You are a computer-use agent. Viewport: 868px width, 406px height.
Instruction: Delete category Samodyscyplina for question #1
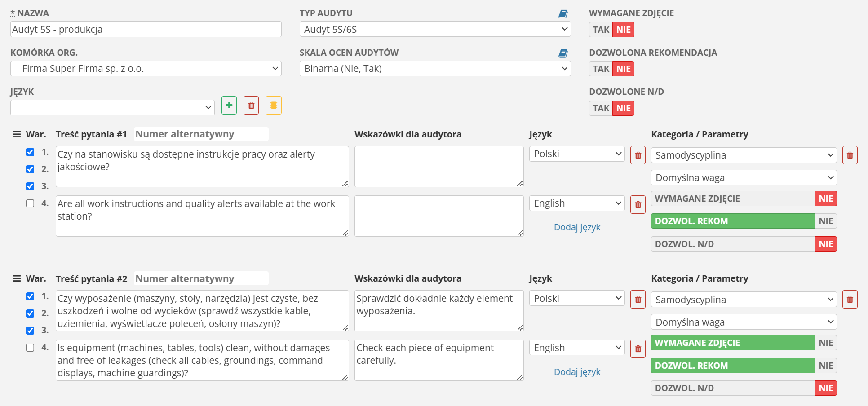click(x=850, y=155)
